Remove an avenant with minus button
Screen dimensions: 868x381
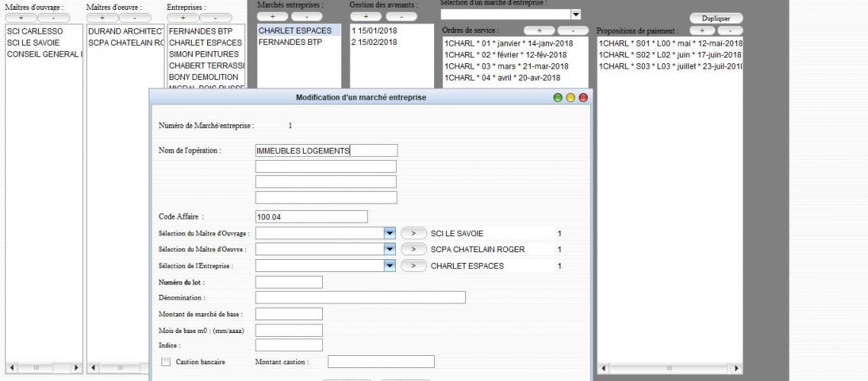[x=401, y=17]
